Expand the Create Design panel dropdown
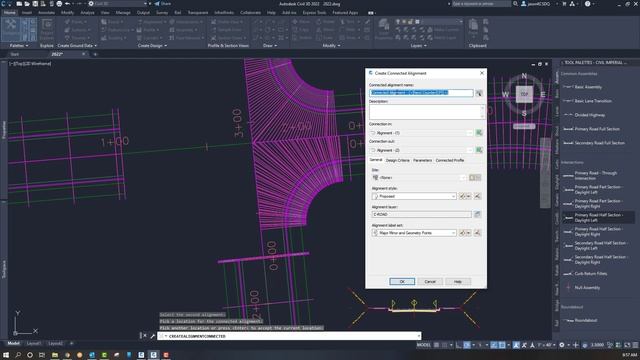 click(152, 46)
